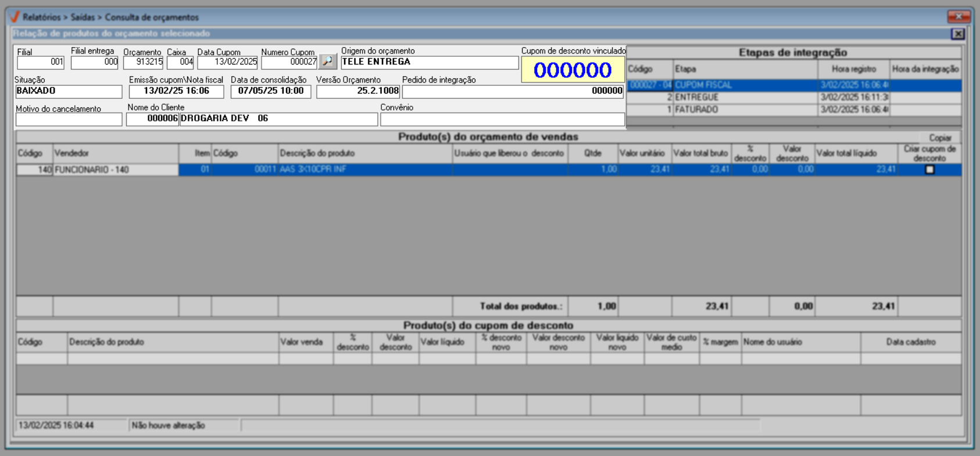Click the Situação field showing BAIXADO
980x456 pixels.
(x=69, y=91)
